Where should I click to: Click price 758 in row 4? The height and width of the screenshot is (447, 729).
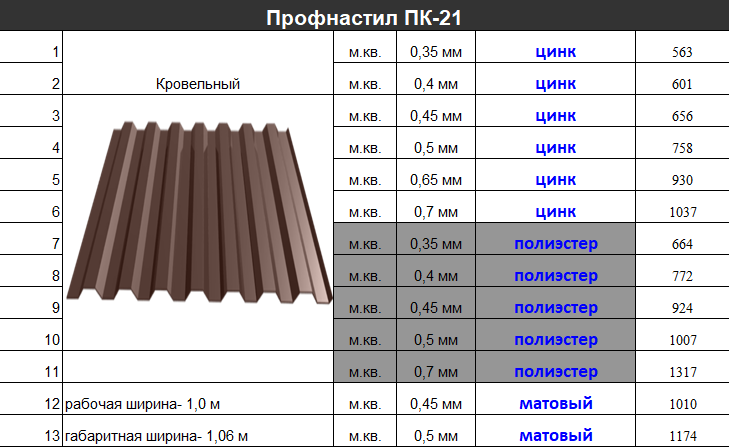(682, 148)
